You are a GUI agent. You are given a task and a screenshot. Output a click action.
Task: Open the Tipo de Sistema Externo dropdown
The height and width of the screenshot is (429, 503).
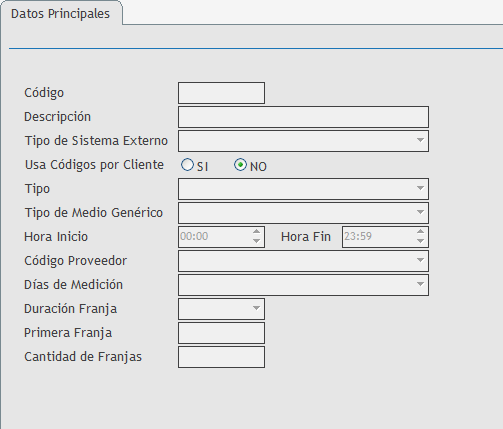(303, 141)
